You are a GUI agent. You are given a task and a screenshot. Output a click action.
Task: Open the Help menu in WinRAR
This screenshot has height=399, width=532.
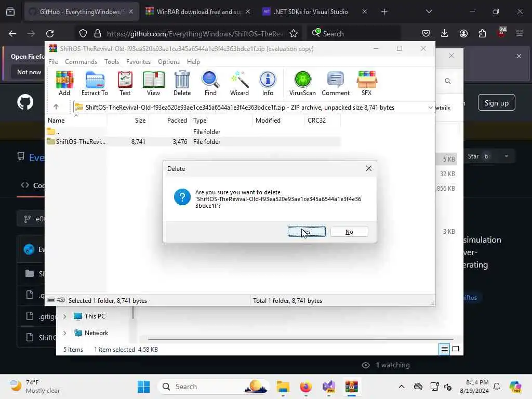(193, 62)
